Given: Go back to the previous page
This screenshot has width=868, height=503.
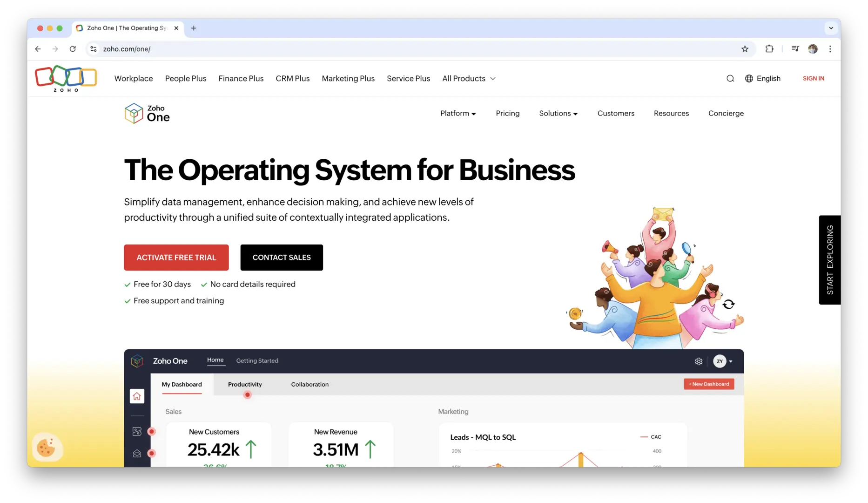Looking at the screenshot, I should coord(38,49).
